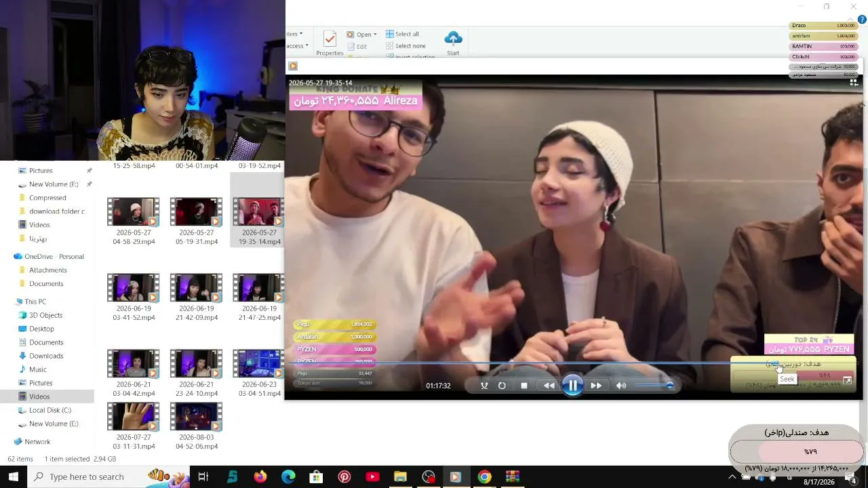Launch Firefox from the taskbar
Screen dimensions: 868x488
pyautogui.click(x=260, y=477)
